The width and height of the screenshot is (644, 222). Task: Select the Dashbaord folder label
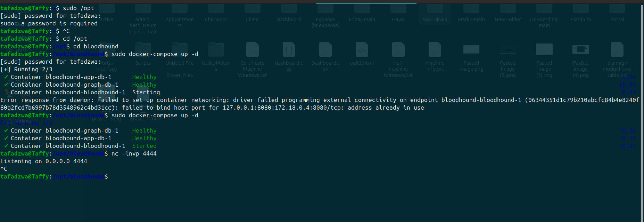289,19
